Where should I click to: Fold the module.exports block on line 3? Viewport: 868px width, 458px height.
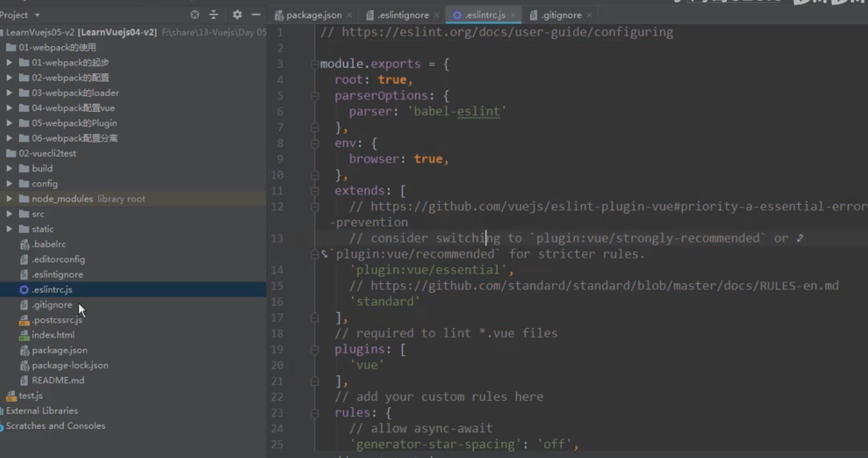click(314, 65)
